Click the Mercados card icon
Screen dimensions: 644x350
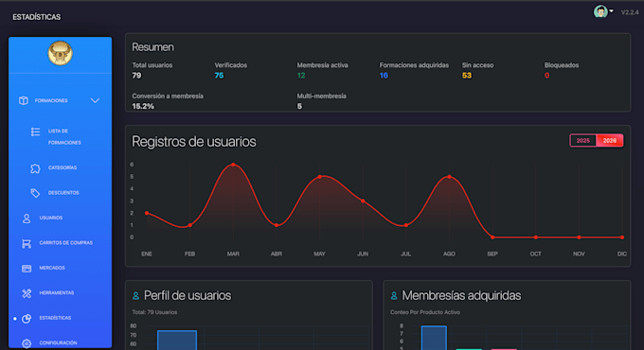point(27,269)
